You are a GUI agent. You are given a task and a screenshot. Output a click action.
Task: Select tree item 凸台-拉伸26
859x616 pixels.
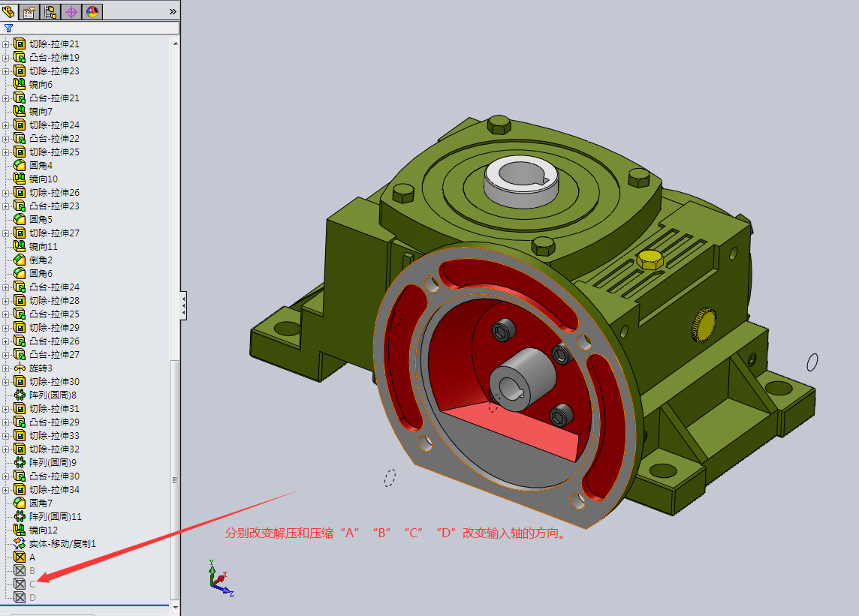(54, 341)
